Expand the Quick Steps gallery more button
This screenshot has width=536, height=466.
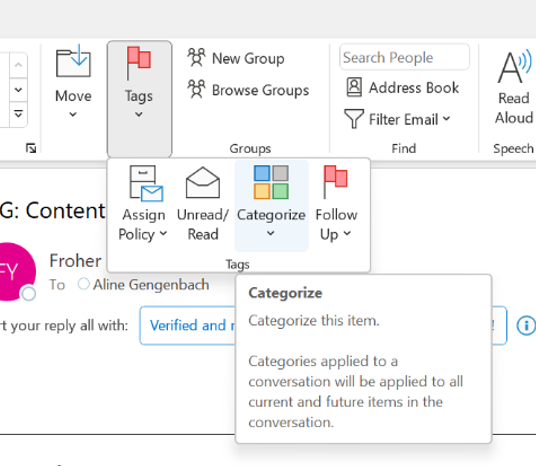click(18, 114)
